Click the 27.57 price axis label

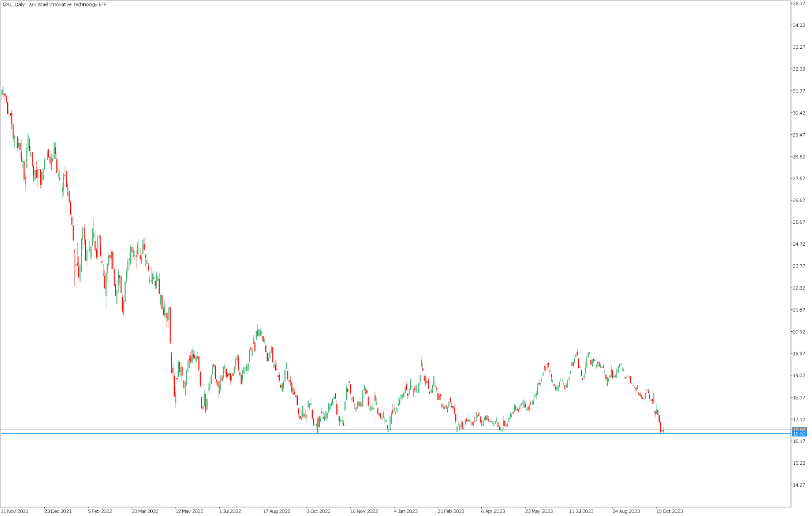[799, 179]
